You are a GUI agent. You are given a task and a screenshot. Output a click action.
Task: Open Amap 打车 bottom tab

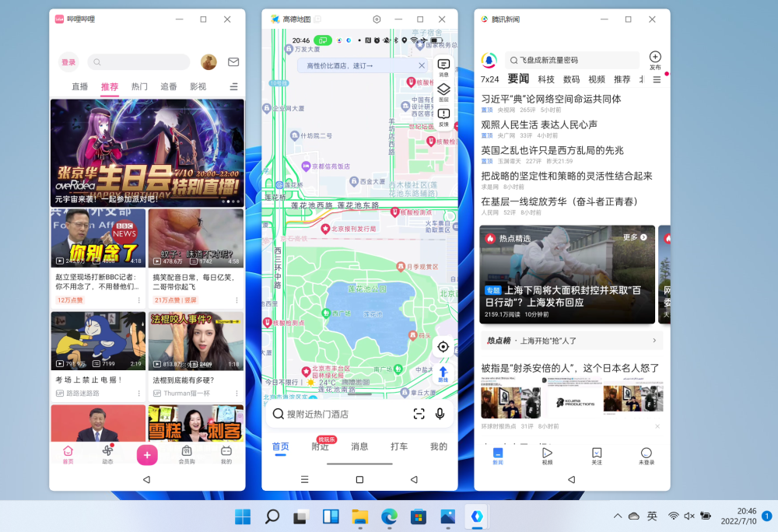399,446
